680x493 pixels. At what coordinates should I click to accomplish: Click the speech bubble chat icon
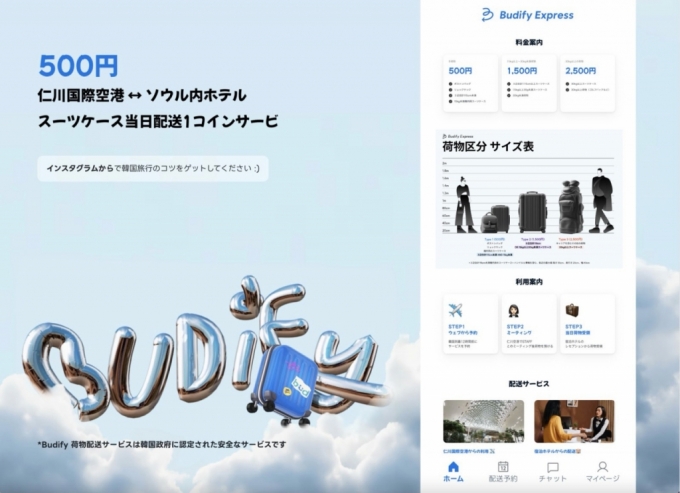[x=552, y=467]
